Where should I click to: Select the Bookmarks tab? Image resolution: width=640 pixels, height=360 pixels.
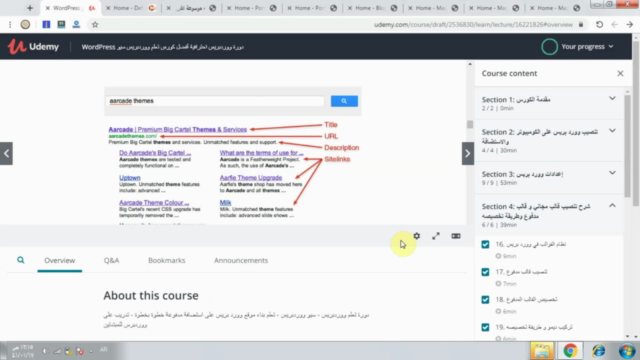point(167,260)
